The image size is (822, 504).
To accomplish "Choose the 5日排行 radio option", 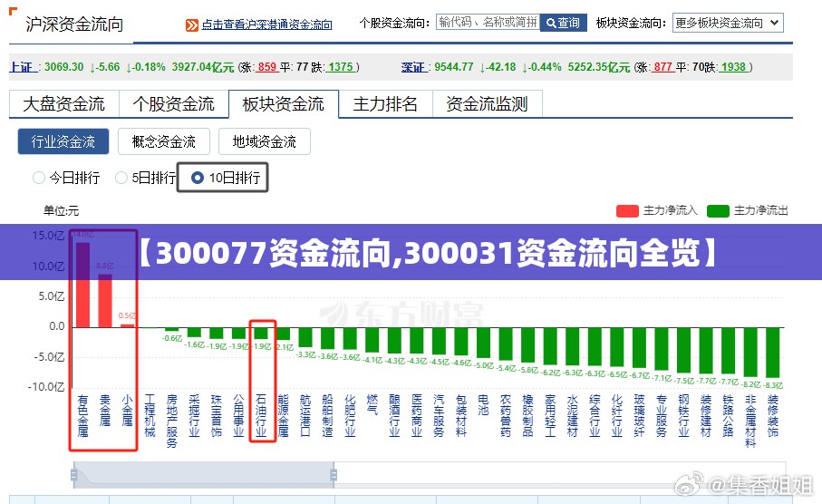I will (x=121, y=178).
